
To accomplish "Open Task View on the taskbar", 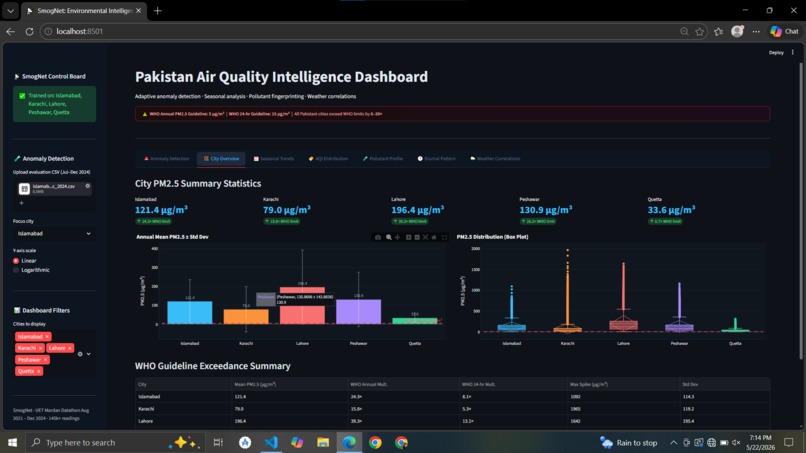I will (x=218, y=442).
